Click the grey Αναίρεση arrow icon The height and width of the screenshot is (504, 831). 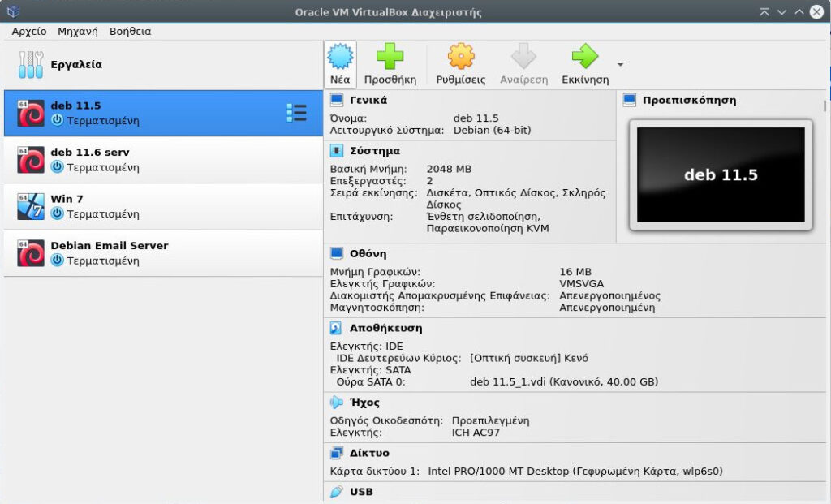(523, 57)
